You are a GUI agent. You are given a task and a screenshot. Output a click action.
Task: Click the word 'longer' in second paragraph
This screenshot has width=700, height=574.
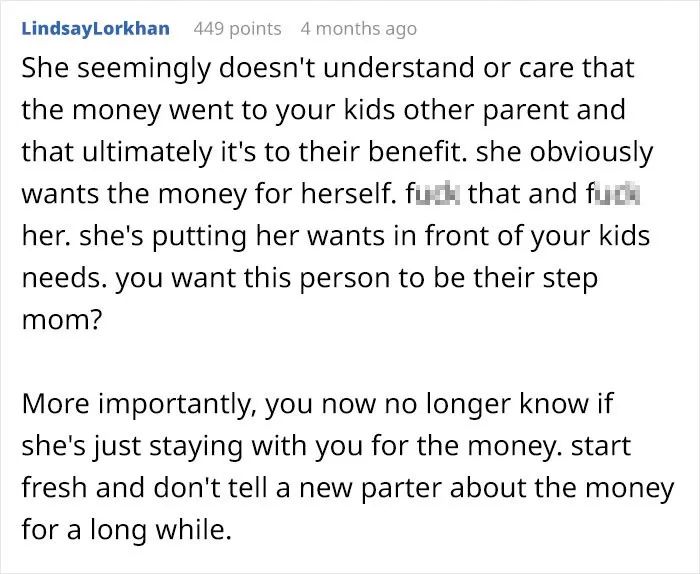[x=468, y=405]
